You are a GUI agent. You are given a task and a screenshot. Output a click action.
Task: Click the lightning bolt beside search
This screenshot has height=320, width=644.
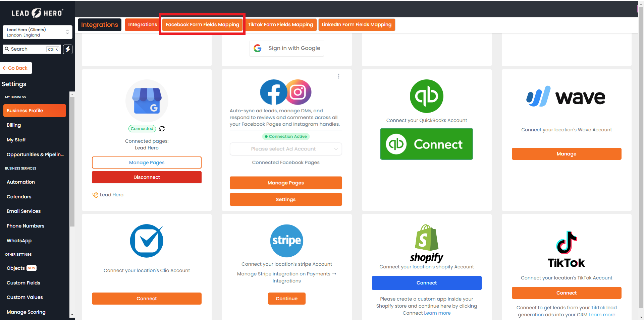[67, 49]
